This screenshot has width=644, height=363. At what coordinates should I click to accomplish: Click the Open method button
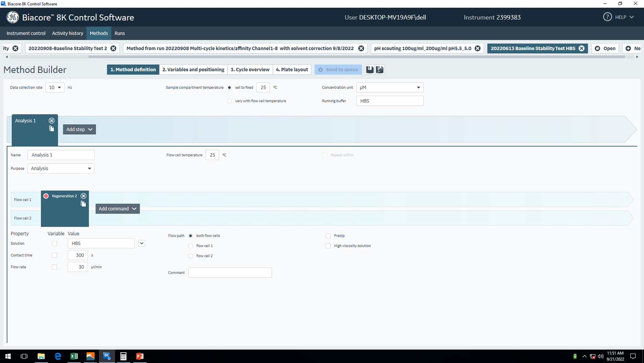605,48
